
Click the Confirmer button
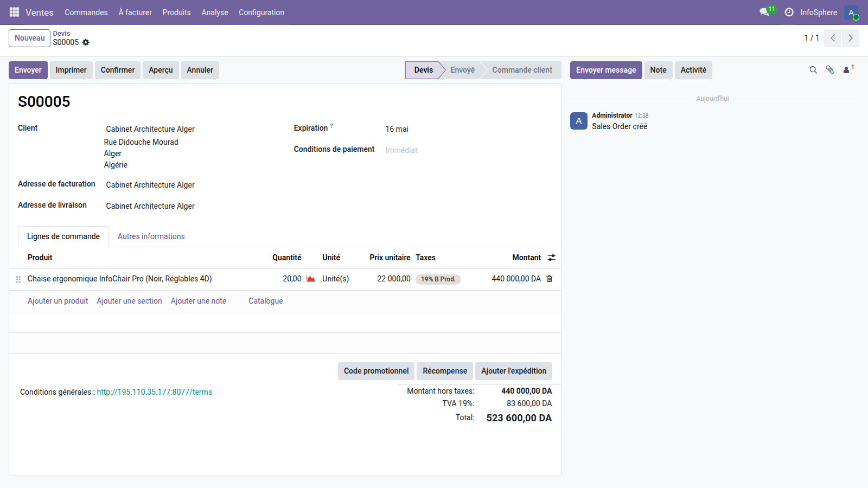click(x=118, y=70)
